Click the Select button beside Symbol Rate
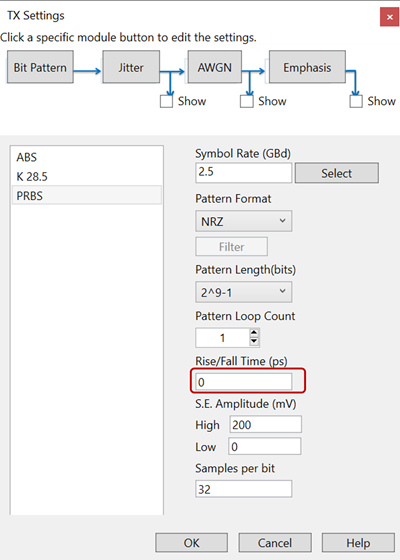Screen dimensions: 400x560 (x=336, y=173)
